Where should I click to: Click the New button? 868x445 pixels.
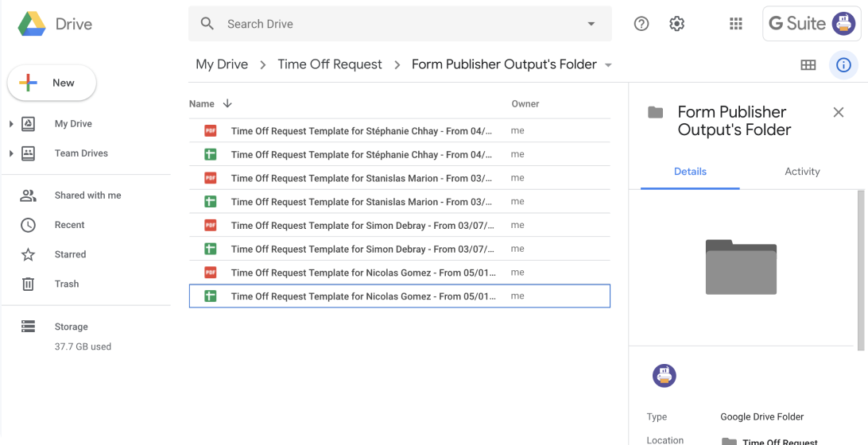coord(52,83)
